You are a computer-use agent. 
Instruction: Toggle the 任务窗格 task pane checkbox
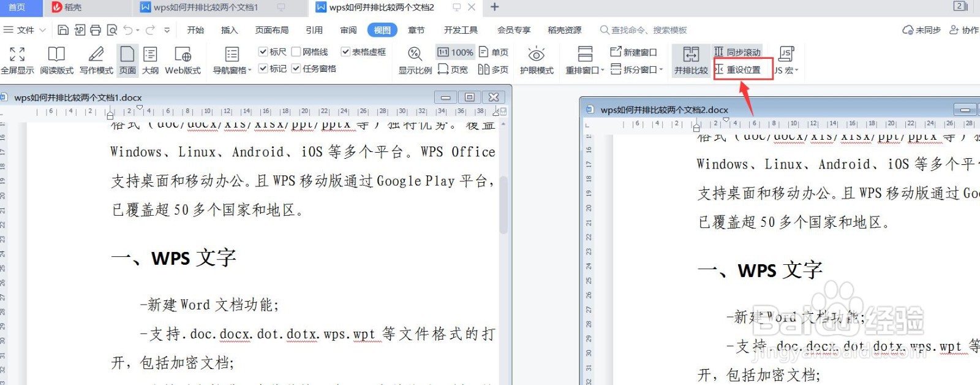[296, 69]
